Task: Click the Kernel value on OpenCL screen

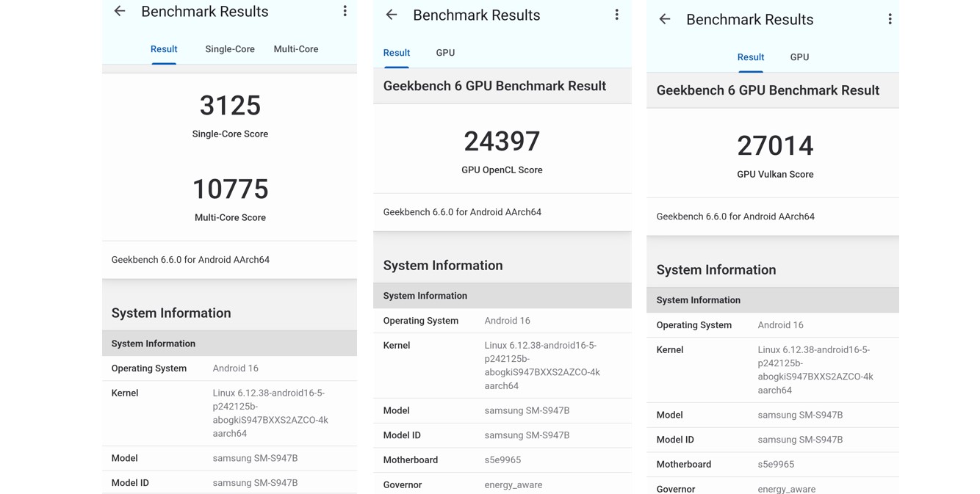Action: [542, 366]
